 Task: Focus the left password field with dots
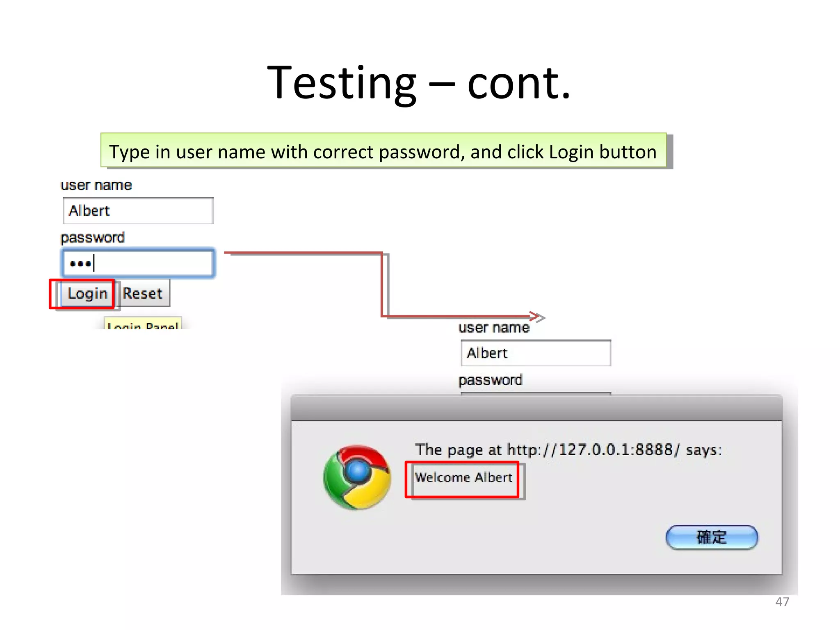138,263
